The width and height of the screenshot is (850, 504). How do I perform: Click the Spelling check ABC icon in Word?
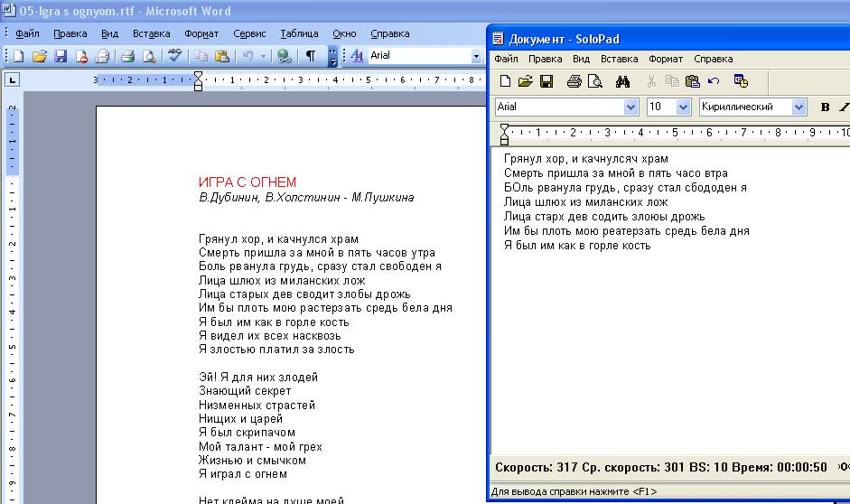(176, 56)
